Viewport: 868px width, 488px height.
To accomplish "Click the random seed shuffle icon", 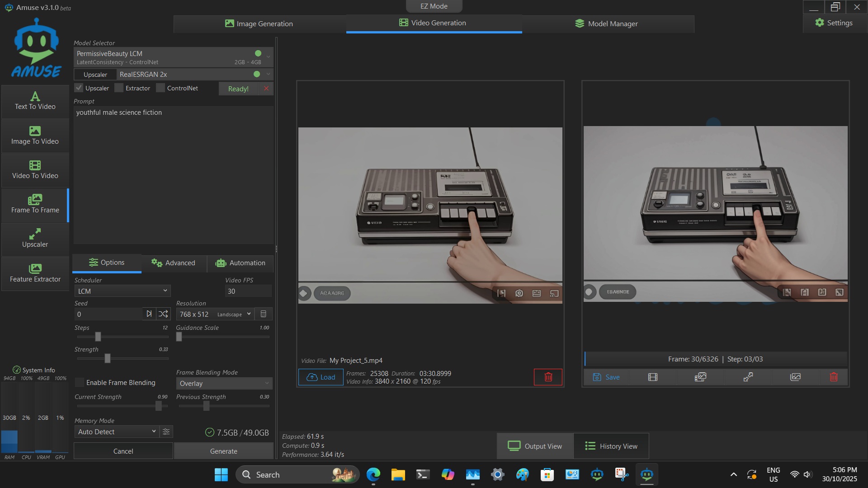I will (x=163, y=314).
